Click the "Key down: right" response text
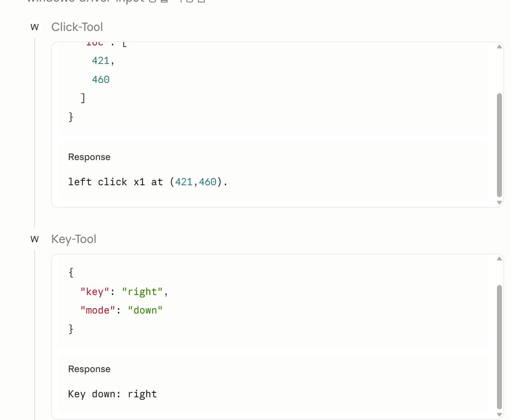The width and height of the screenshot is (511, 420). click(113, 394)
